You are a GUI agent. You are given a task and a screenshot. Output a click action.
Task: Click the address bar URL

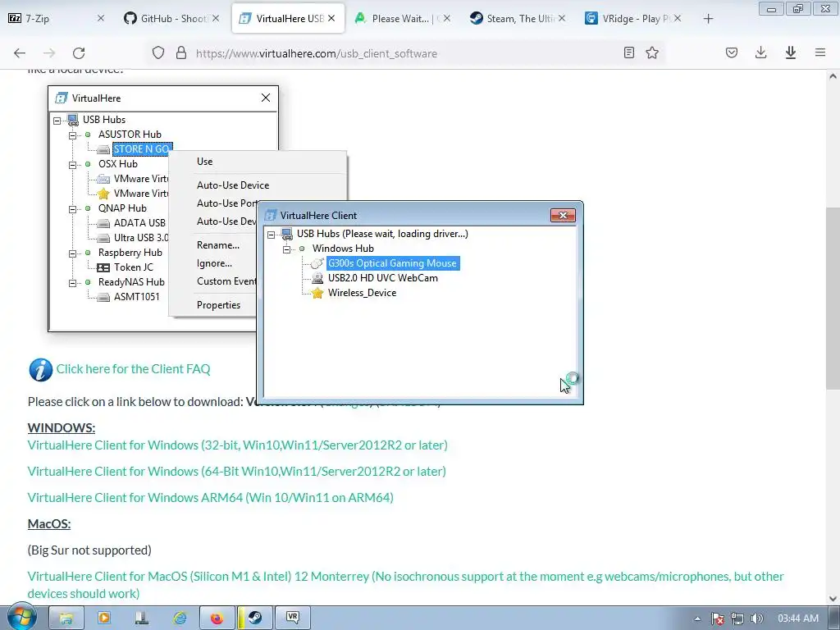point(316,53)
